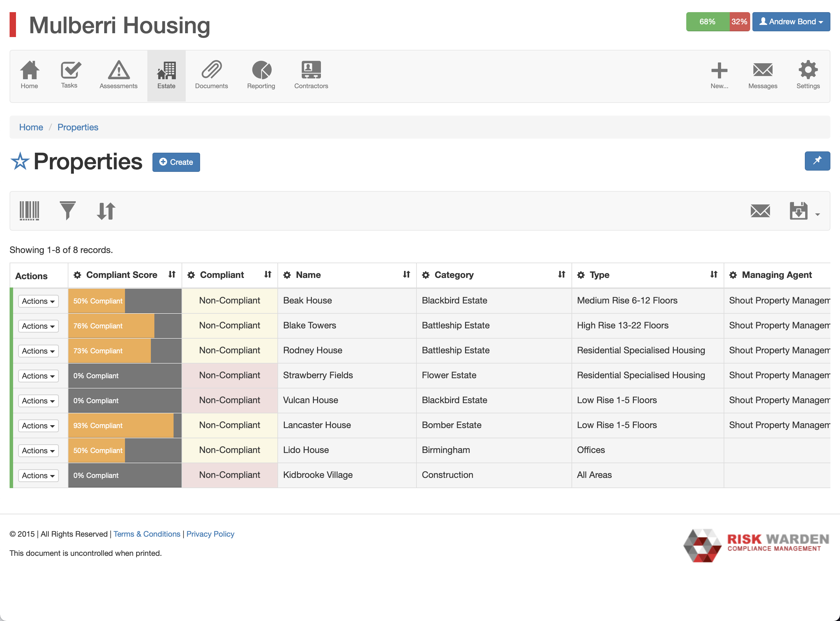Go to Documents nav item
The width and height of the screenshot is (840, 621).
click(211, 75)
